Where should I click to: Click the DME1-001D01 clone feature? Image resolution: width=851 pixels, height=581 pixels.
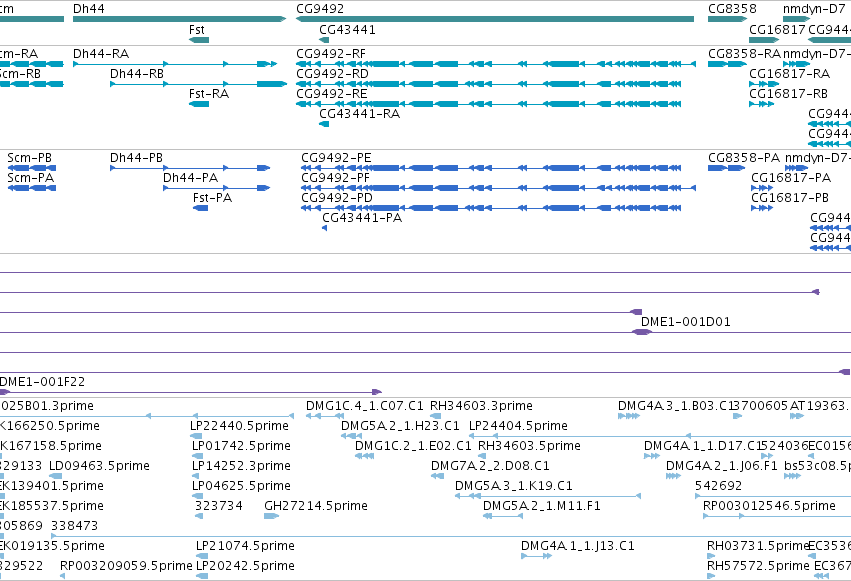(642, 332)
